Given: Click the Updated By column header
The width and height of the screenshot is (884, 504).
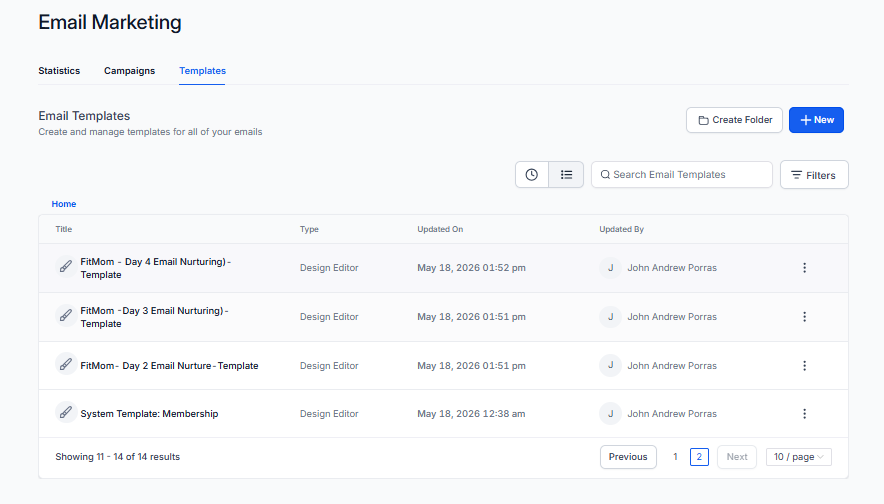Looking at the screenshot, I should pyautogui.click(x=621, y=229).
